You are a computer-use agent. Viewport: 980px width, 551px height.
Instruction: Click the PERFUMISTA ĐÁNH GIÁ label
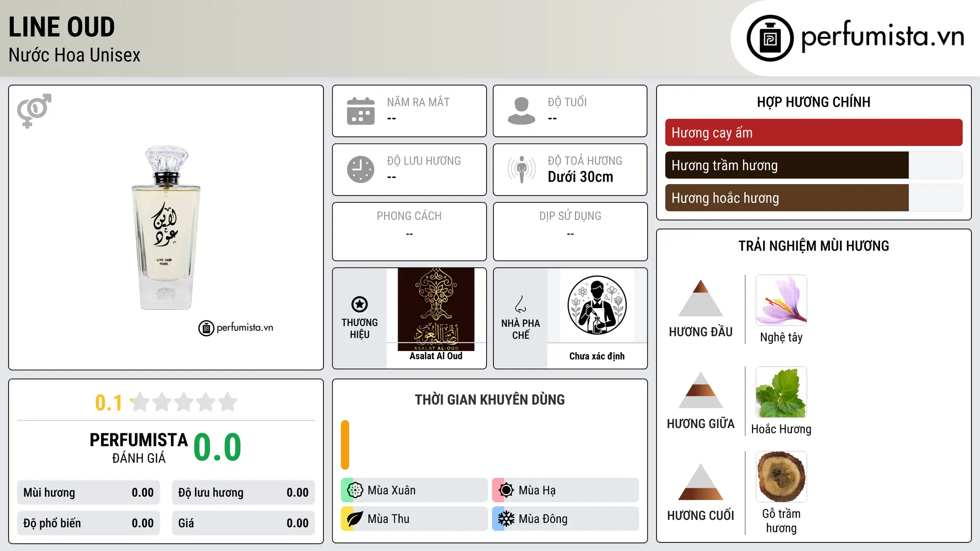pos(139,448)
